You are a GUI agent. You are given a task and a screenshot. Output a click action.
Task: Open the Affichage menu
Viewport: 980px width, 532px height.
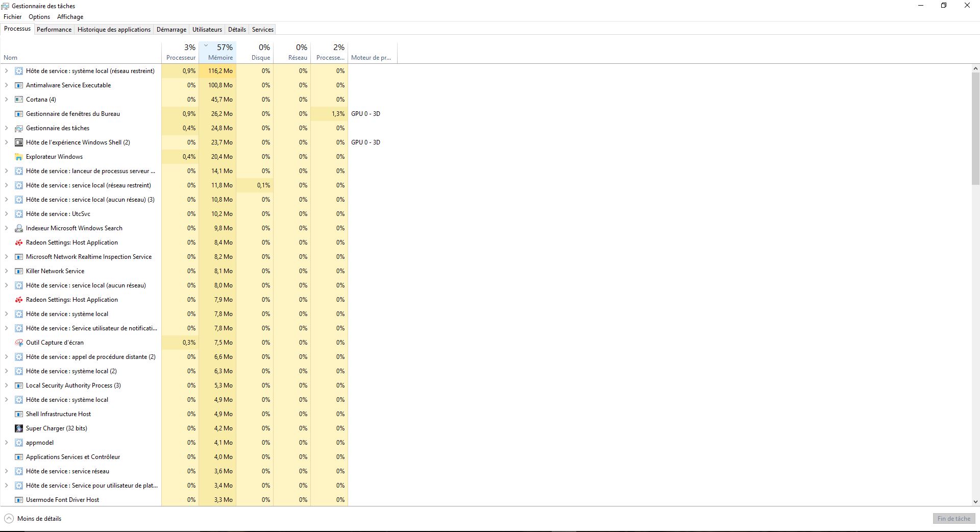(x=70, y=17)
